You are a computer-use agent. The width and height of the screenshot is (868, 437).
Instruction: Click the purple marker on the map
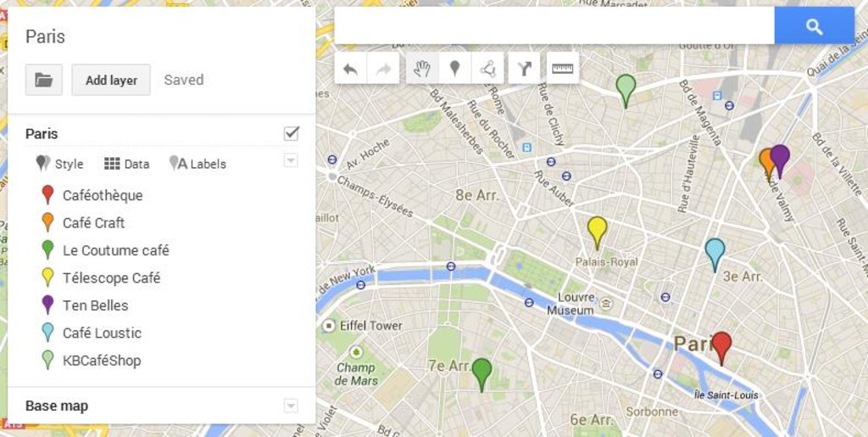click(780, 160)
